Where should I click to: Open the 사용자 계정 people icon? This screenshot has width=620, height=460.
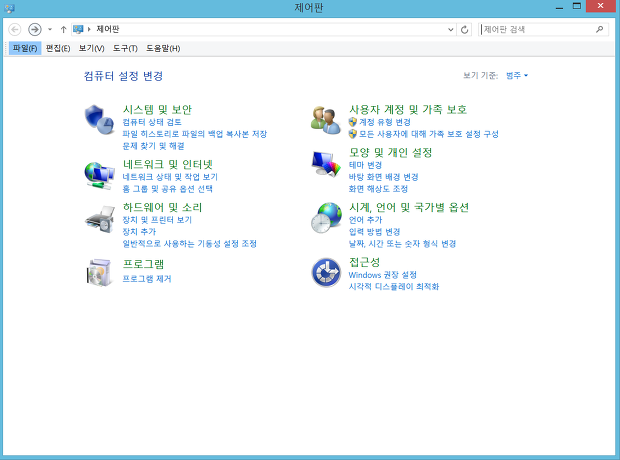(x=326, y=120)
